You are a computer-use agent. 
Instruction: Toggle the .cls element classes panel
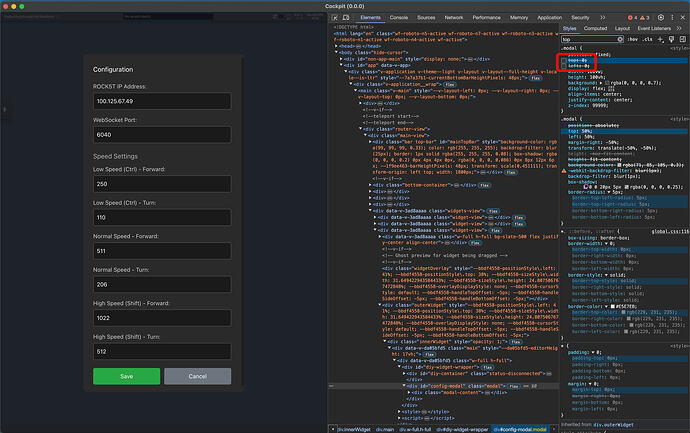647,39
